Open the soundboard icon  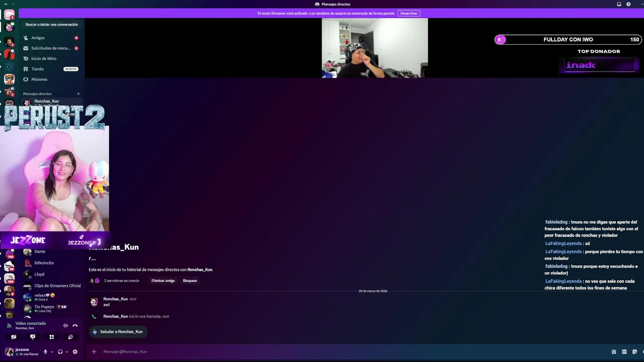coord(70,337)
